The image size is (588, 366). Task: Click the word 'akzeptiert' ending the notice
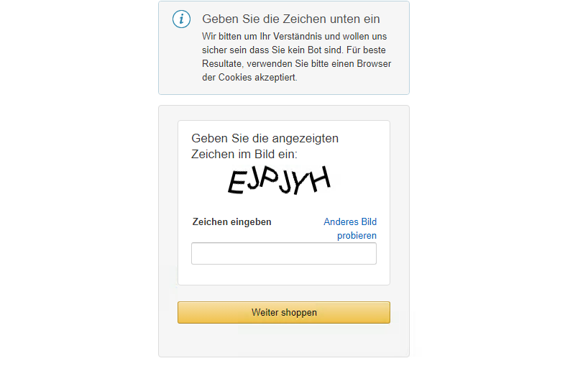coord(276,77)
